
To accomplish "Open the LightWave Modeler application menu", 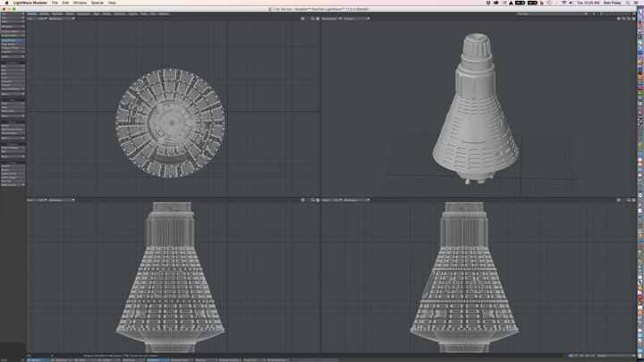I will pos(30,3).
